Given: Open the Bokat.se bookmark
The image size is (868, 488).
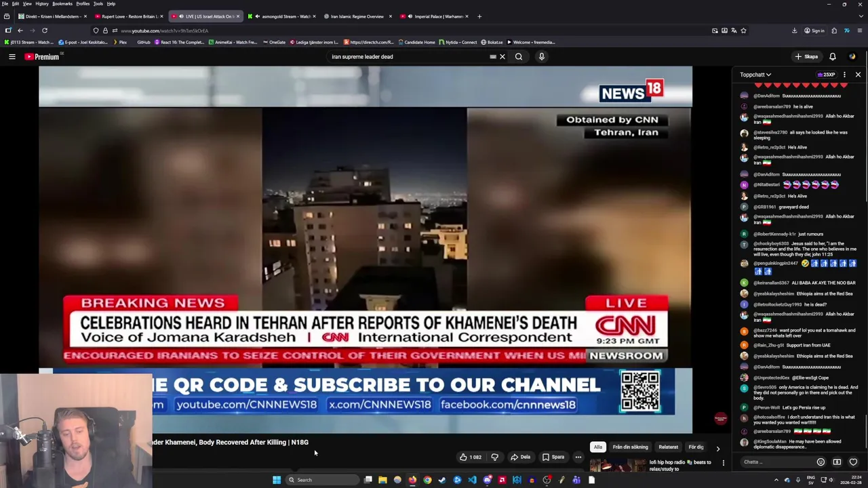Looking at the screenshot, I should (492, 42).
